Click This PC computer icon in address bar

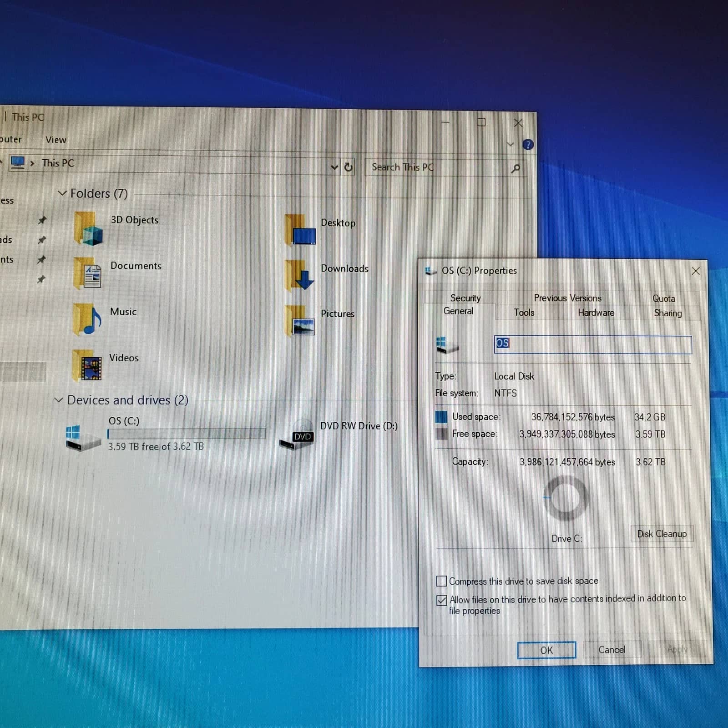pyautogui.click(x=17, y=162)
